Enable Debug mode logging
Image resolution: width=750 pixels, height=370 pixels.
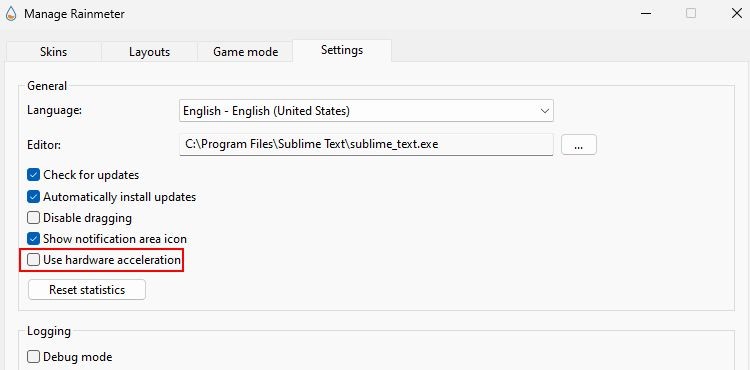coord(33,357)
